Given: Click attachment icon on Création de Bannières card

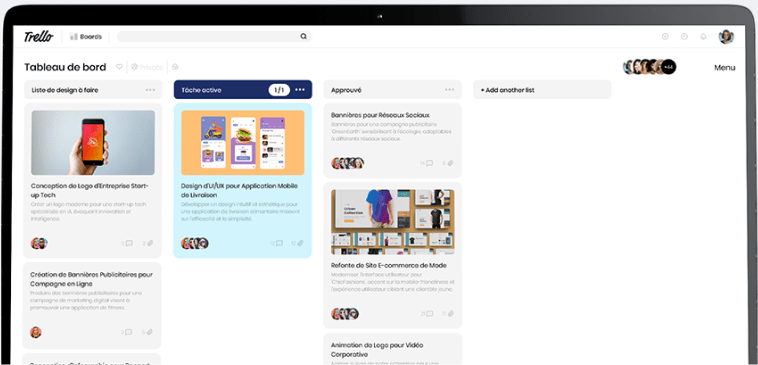Looking at the screenshot, I should [x=150, y=332].
